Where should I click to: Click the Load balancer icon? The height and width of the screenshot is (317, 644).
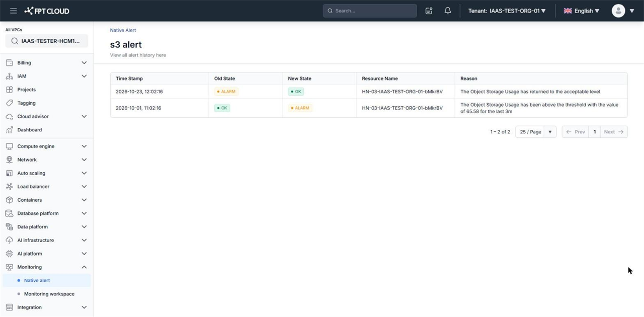click(9, 187)
